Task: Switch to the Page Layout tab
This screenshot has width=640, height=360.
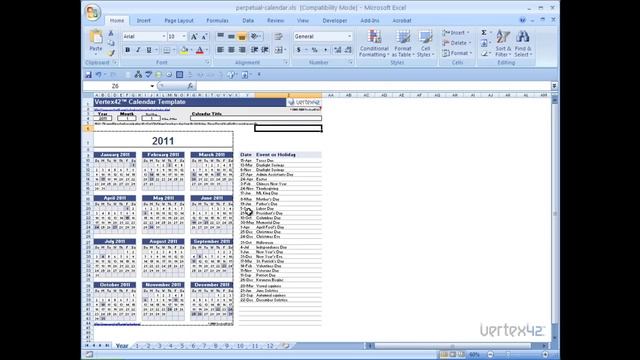Action: pos(179,20)
